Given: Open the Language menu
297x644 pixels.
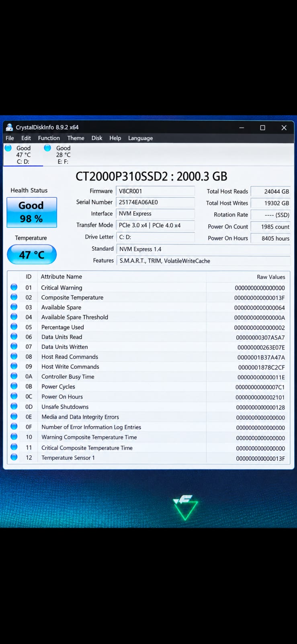Looking at the screenshot, I should pos(140,138).
